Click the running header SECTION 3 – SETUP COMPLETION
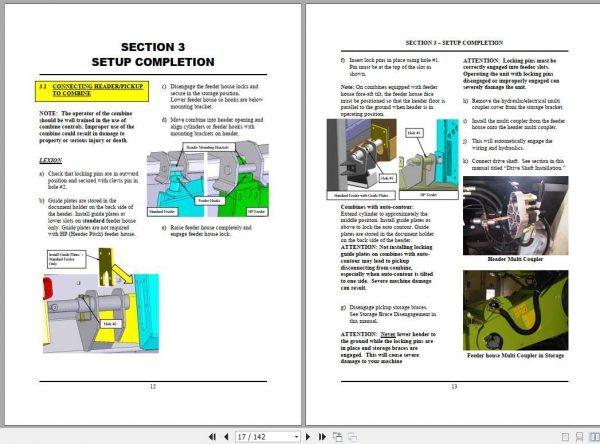 454,42
